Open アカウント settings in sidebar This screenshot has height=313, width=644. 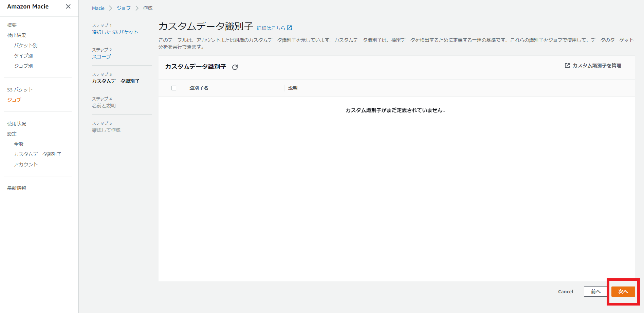[26, 164]
